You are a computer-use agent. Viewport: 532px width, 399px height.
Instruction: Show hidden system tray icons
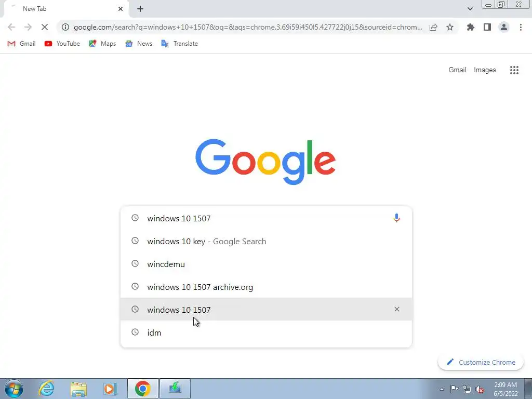coord(442,389)
